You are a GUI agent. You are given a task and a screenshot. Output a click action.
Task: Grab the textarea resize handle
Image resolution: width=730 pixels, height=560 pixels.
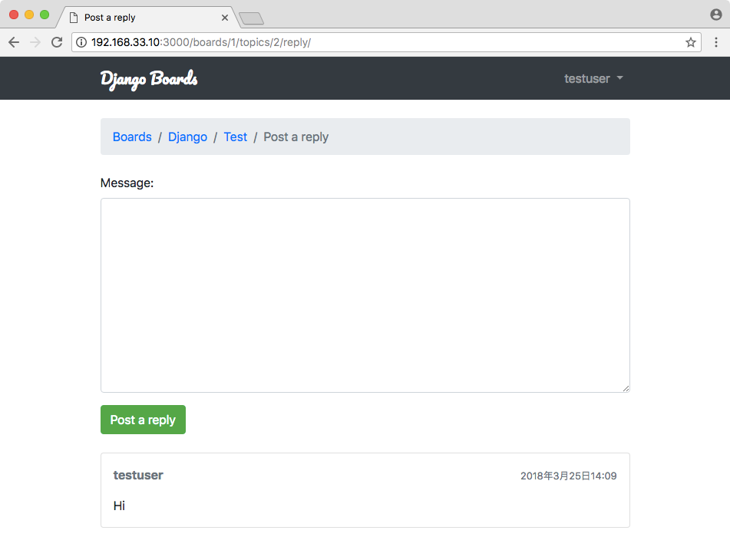click(626, 388)
